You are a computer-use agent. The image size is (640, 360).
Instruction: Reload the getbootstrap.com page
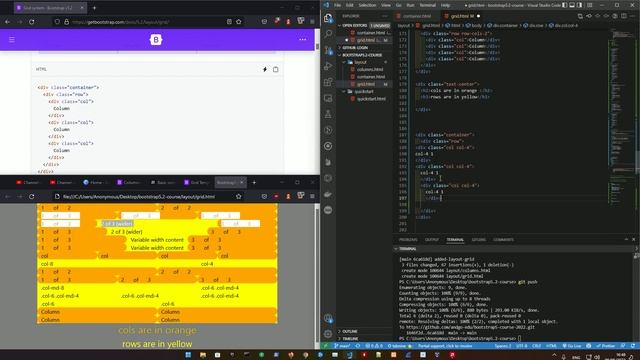click(32, 22)
